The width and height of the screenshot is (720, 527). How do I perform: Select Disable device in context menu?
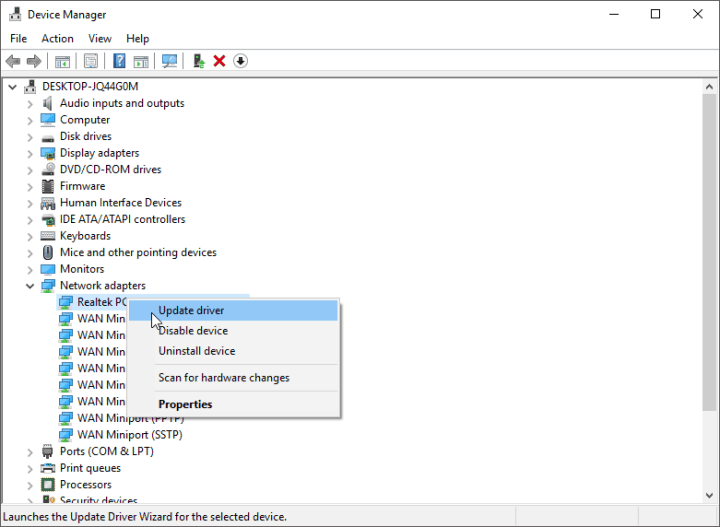tap(193, 331)
